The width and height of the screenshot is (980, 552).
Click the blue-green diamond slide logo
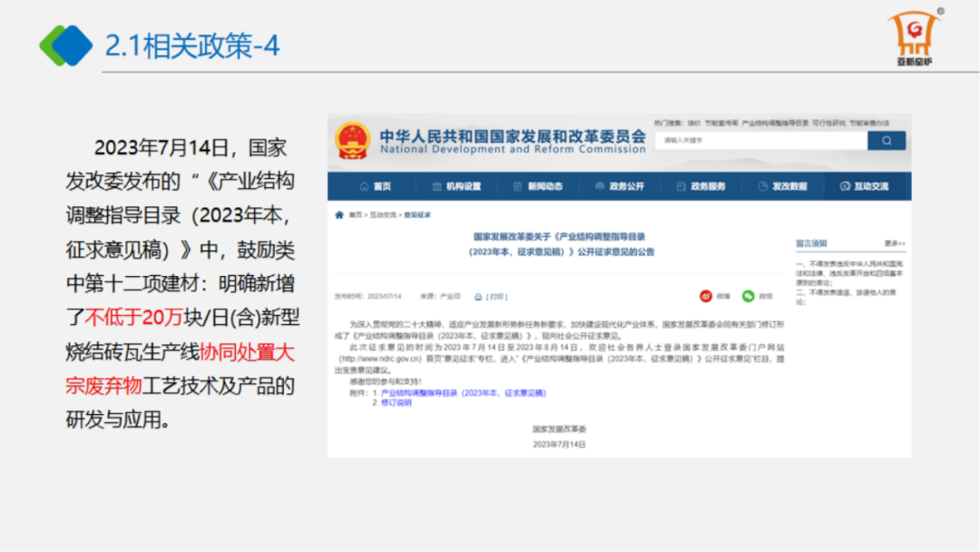(x=66, y=45)
